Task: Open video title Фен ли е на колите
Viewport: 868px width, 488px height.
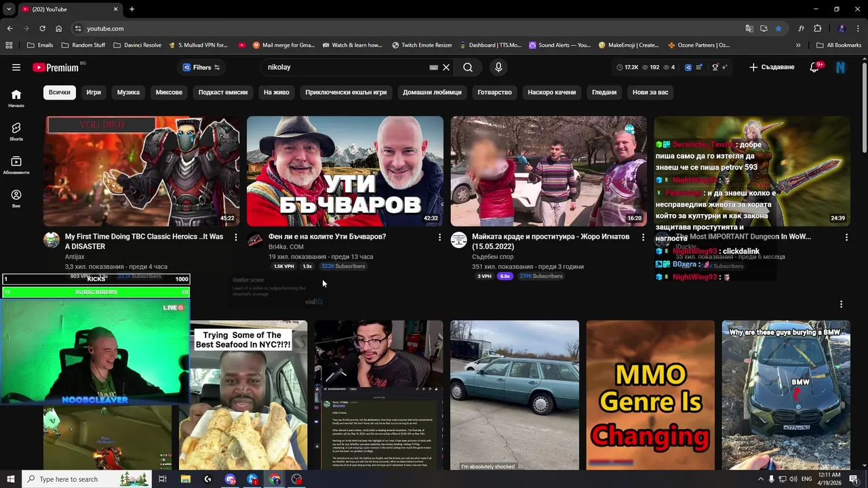Action: coord(327,237)
